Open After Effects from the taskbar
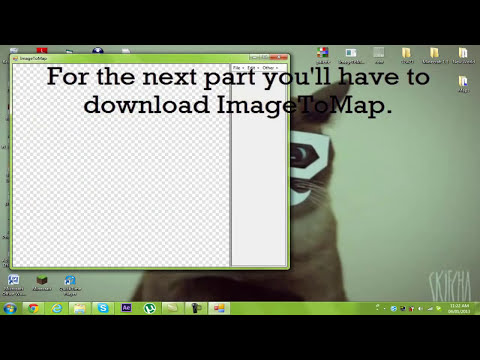This screenshot has width=480, height=360. click(x=126, y=308)
